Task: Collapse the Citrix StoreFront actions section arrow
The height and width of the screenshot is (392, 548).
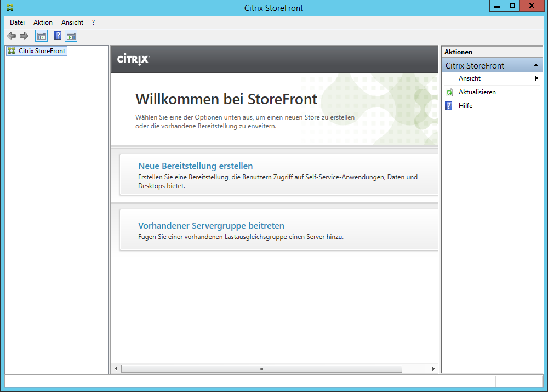Action: [x=536, y=65]
